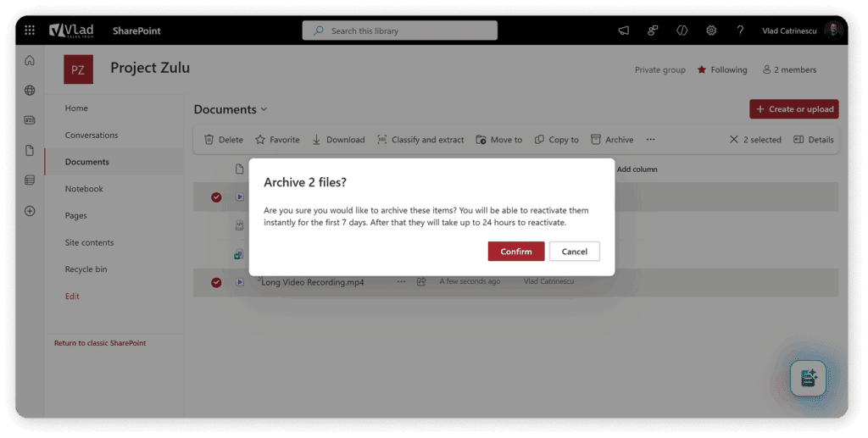Click the share icon on Long Video Recording row
The height and width of the screenshot is (438, 868).
click(x=421, y=281)
